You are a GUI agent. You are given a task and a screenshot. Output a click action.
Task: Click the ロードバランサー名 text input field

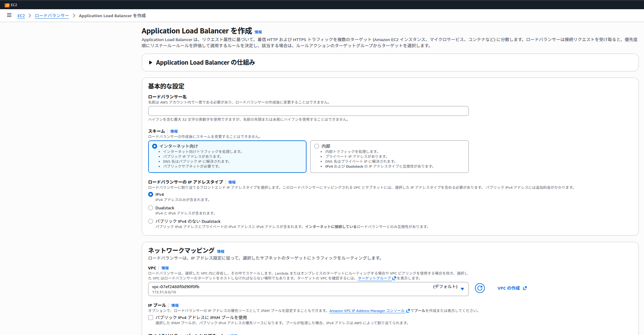308,111
